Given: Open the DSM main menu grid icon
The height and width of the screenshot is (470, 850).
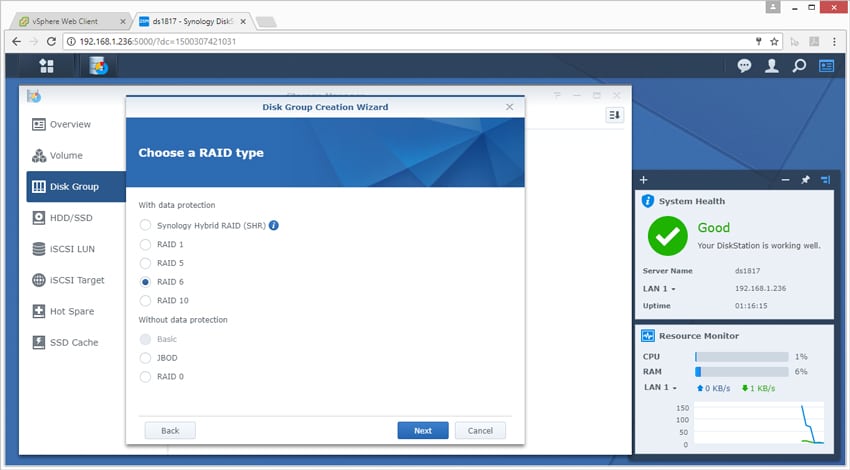Looking at the screenshot, I should [47, 66].
